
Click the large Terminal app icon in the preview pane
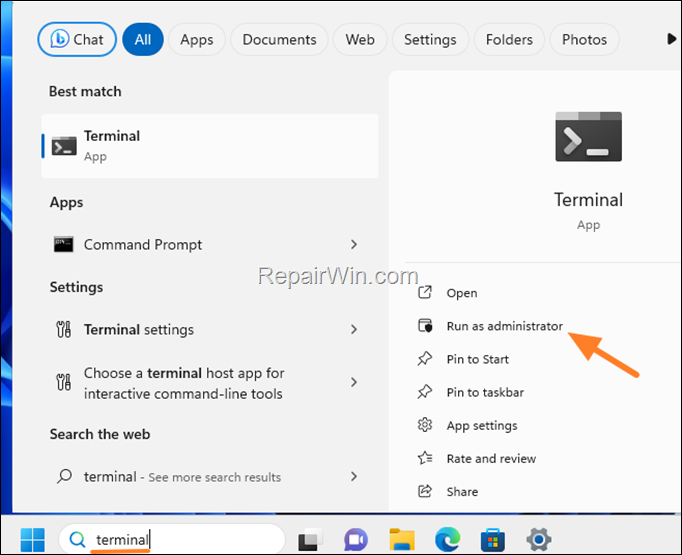[x=588, y=137]
